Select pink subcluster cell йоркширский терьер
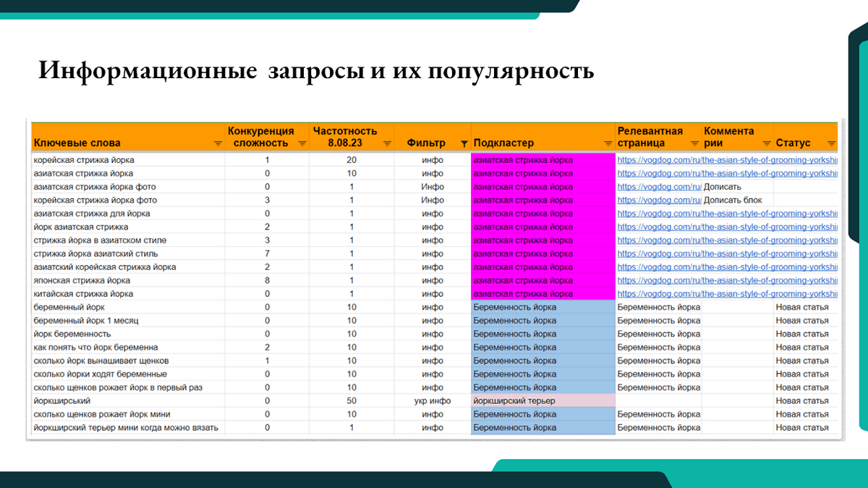The height and width of the screenshot is (488, 868). (543, 400)
